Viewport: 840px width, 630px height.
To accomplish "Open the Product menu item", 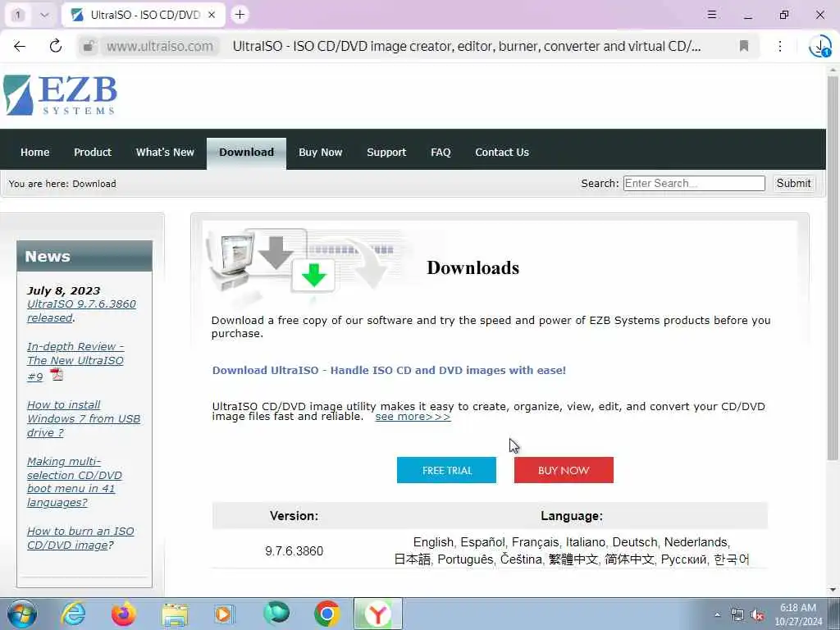I will [93, 152].
